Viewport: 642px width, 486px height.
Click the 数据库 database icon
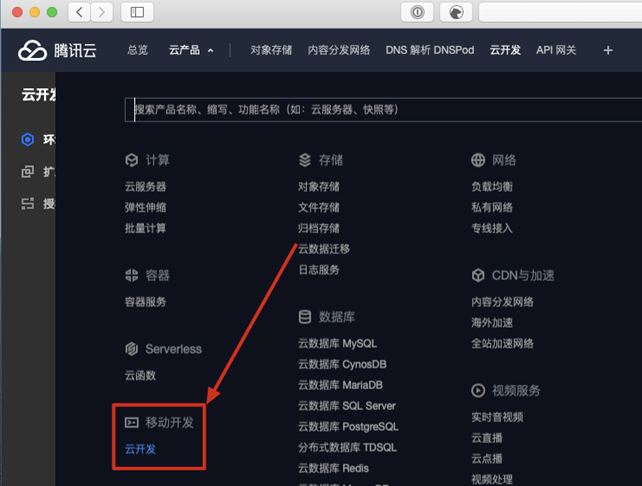(305, 317)
